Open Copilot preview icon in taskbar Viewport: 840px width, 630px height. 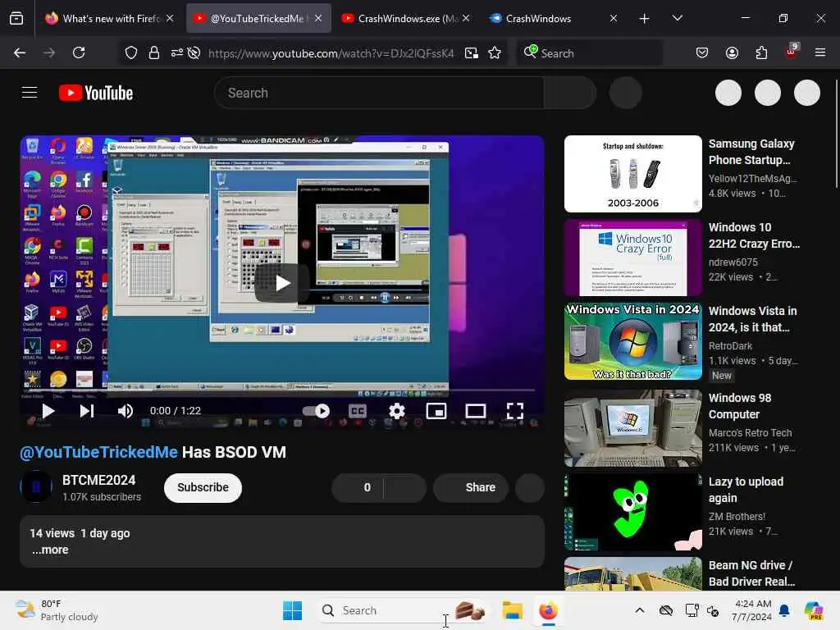tap(814, 610)
